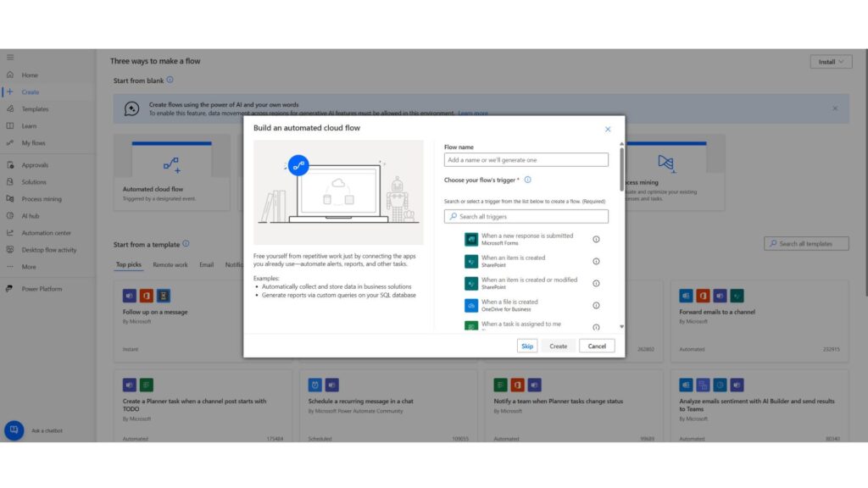The height and width of the screenshot is (488, 868).
Task: Open the Install dropdown
Action: click(x=831, y=62)
